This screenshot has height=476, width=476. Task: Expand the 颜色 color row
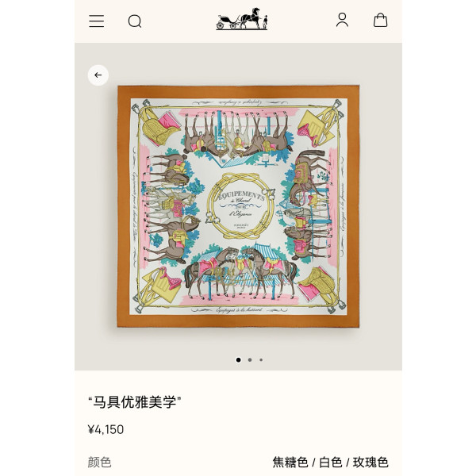[x=238, y=463]
